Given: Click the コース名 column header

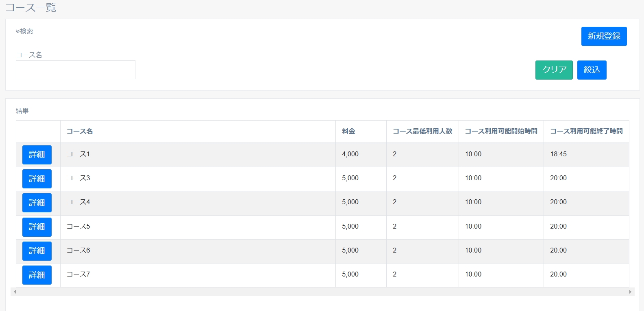Looking at the screenshot, I should [80, 131].
